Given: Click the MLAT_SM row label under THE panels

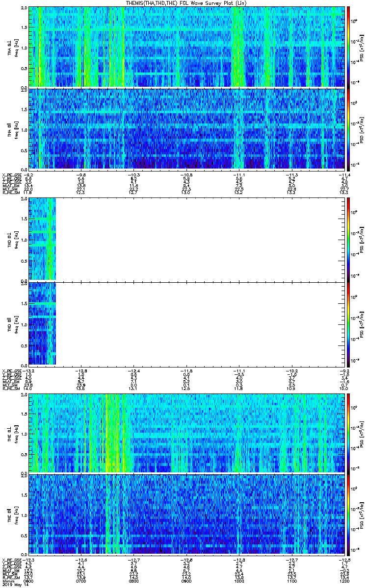Looking at the screenshot, I should (x=10, y=570).
